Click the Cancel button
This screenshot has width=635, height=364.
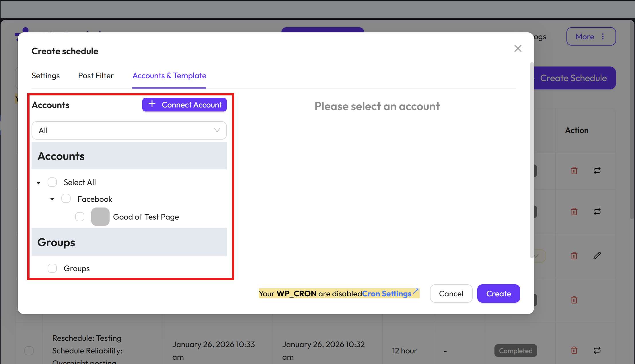pos(451,293)
